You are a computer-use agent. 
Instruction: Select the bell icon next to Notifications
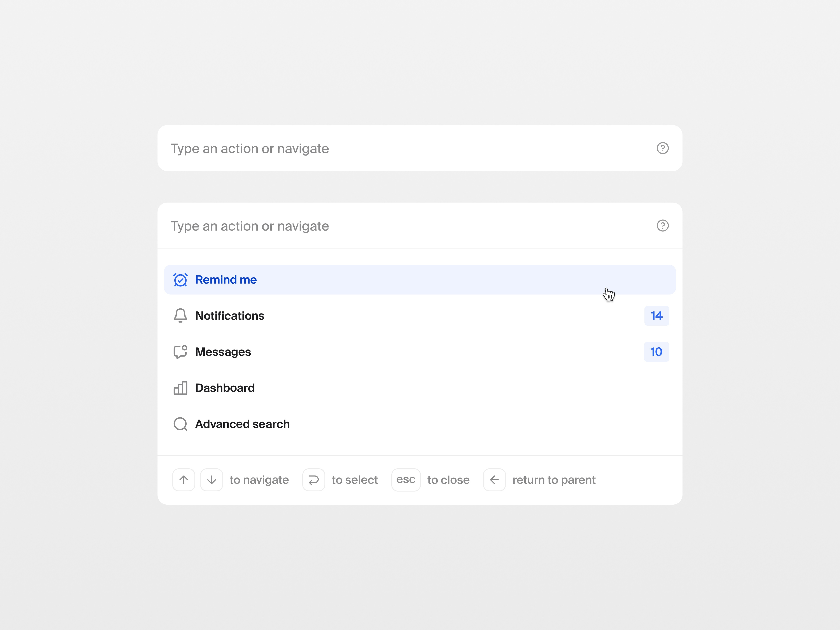coord(180,316)
